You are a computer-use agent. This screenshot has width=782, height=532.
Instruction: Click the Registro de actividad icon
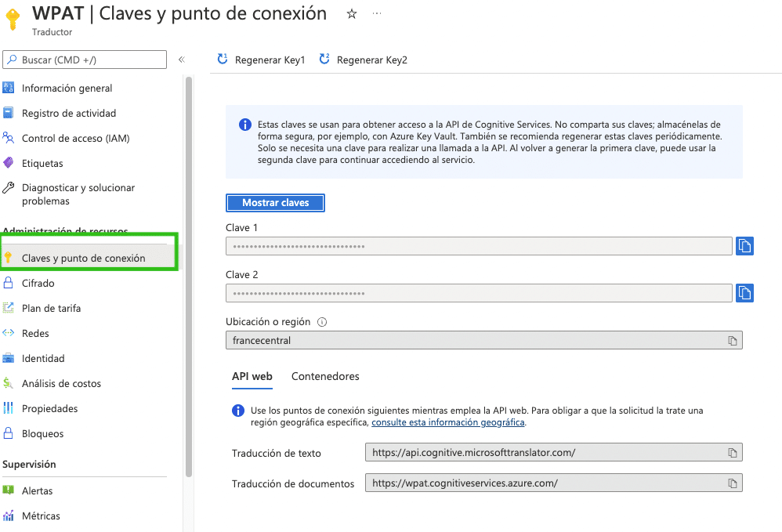coord(9,113)
